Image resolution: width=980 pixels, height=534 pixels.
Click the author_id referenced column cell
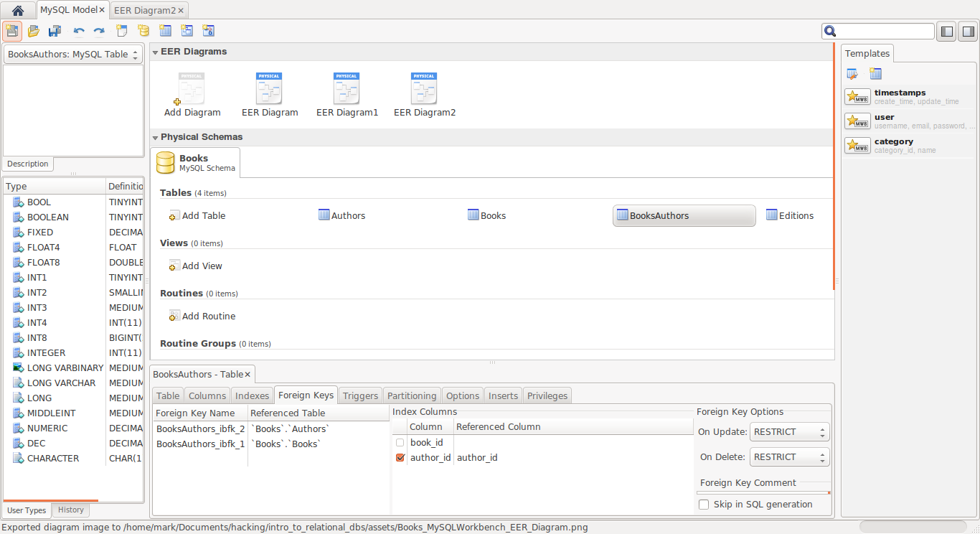573,457
